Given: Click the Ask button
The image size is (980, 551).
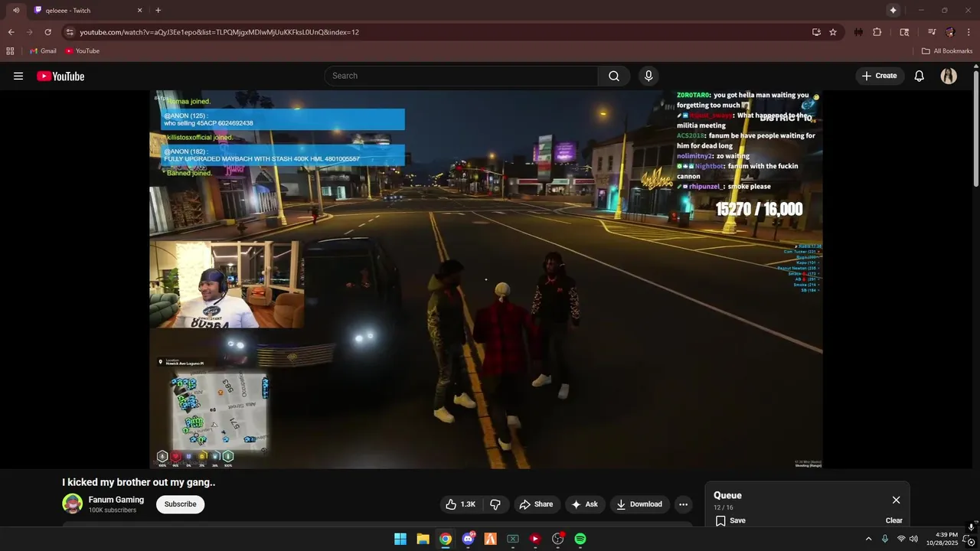Looking at the screenshot, I should click(x=585, y=504).
